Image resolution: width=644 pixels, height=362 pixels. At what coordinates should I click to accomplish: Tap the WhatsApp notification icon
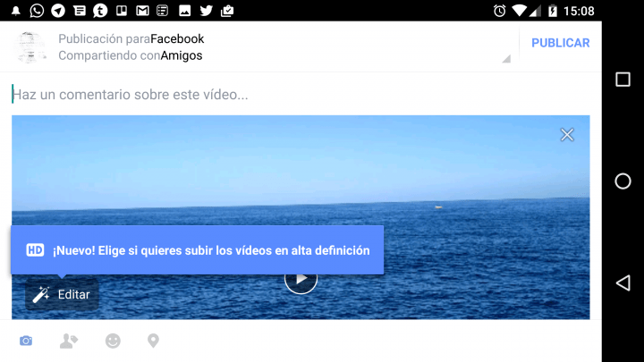click(x=37, y=11)
